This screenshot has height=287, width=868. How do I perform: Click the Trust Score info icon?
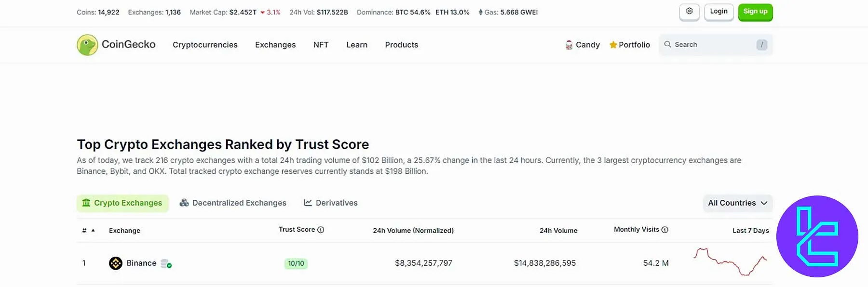(x=320, y=229)
